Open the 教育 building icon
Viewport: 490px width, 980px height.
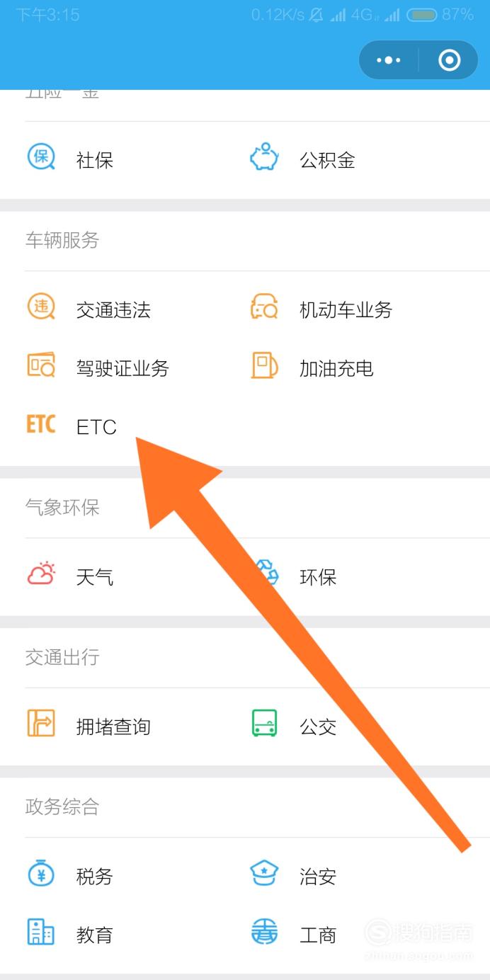(40, 932)
